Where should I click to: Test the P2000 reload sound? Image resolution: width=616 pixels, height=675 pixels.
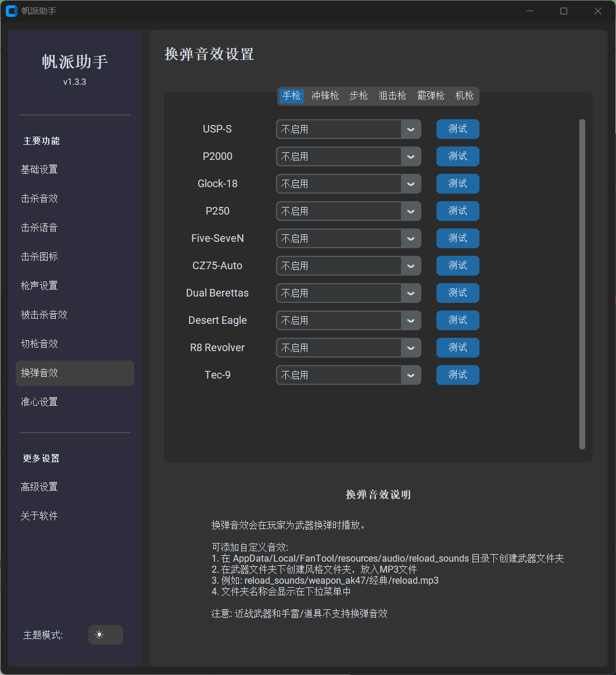[x=457, y=156]
